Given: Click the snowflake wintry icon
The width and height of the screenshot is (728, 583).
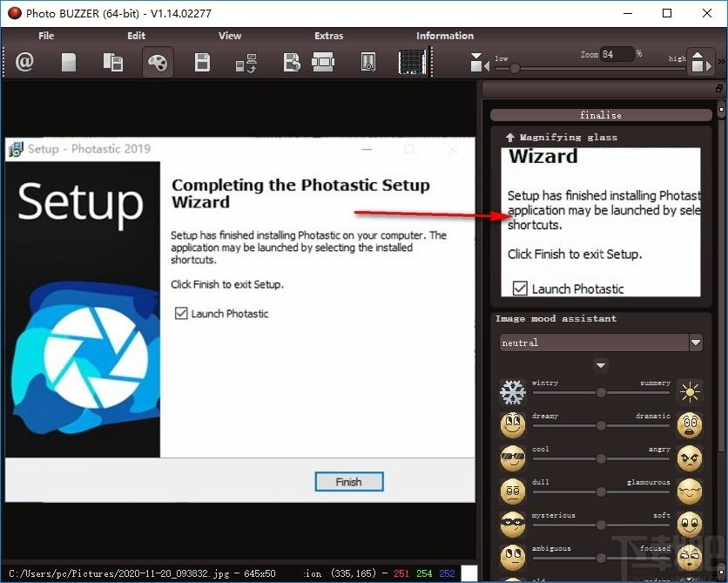Looking at the screenshot, I should pyautogui.click(x=513, y=391).
